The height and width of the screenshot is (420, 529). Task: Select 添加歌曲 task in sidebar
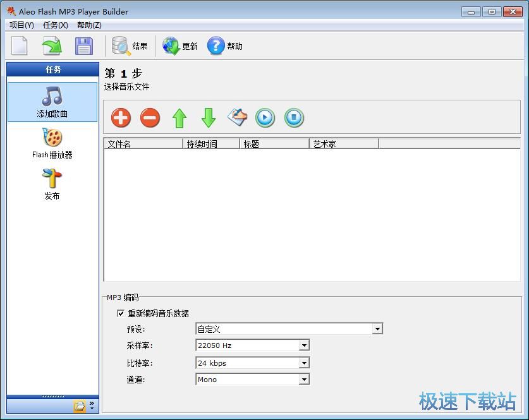pos(52,102)
